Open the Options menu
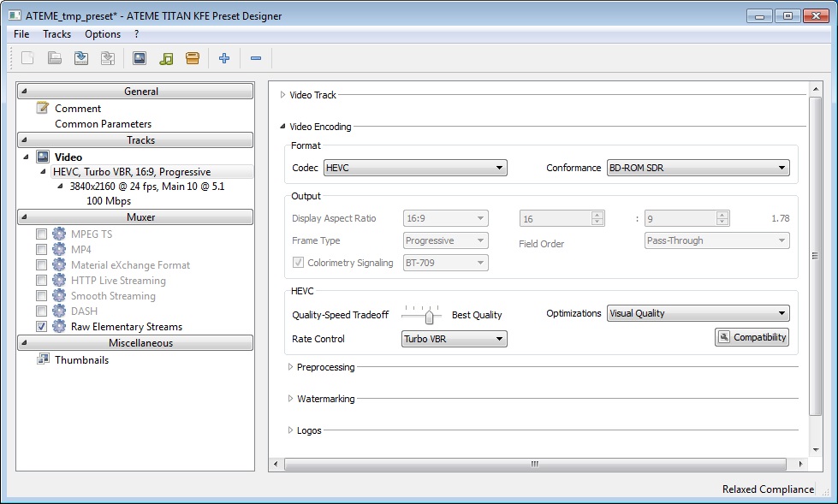This screenshot has height=504, width=838. click(103, 33)
